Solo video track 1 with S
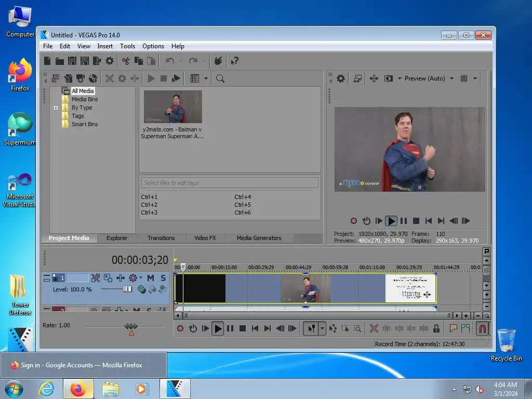Screen dimensions: 532x399 (163, 278)
